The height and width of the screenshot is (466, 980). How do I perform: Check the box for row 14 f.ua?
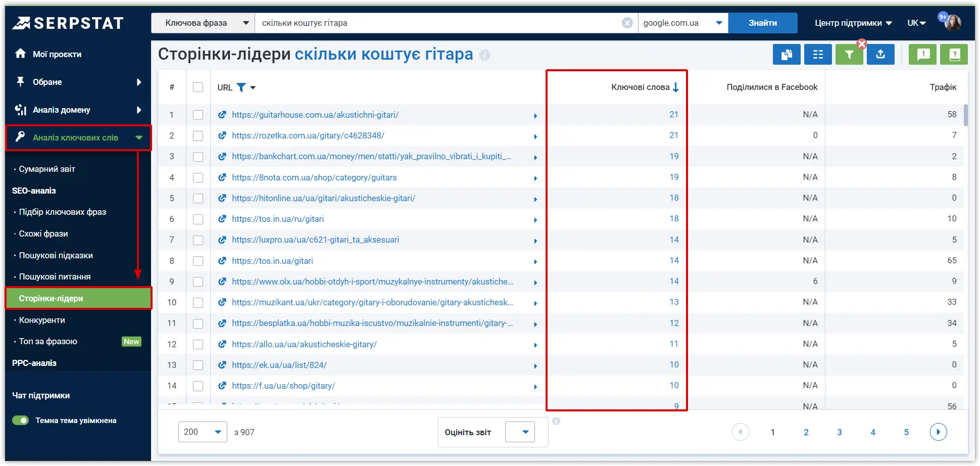(x=198, y=386)
